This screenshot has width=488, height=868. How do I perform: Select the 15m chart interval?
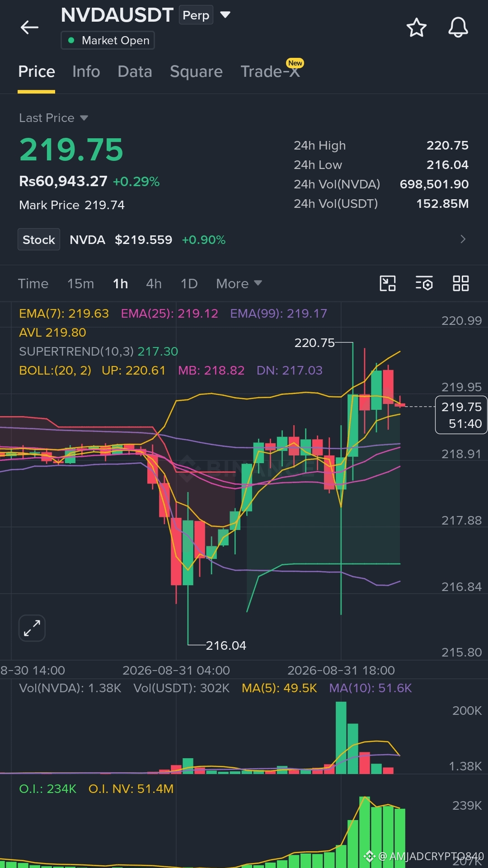click(x=80, y=283)
